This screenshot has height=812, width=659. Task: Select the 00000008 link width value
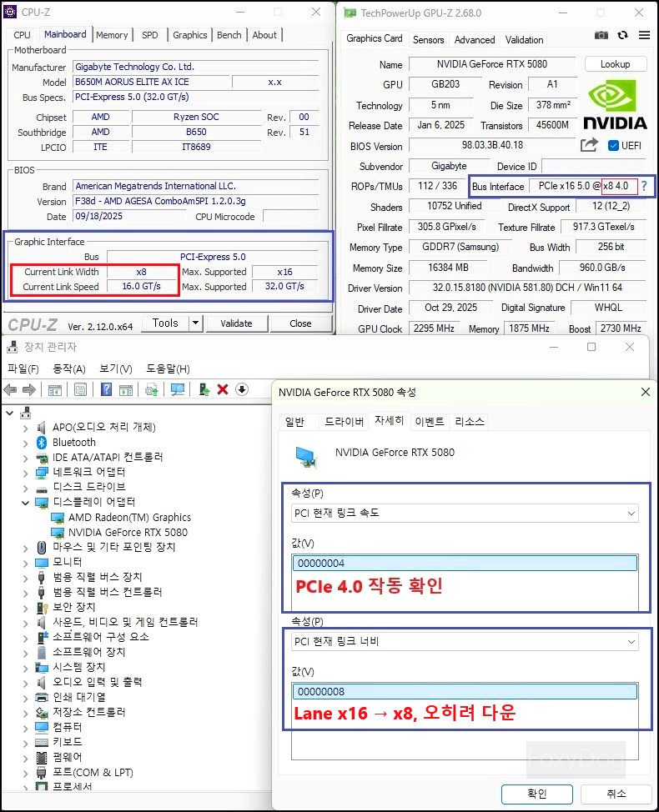click(x=465, y=691)
